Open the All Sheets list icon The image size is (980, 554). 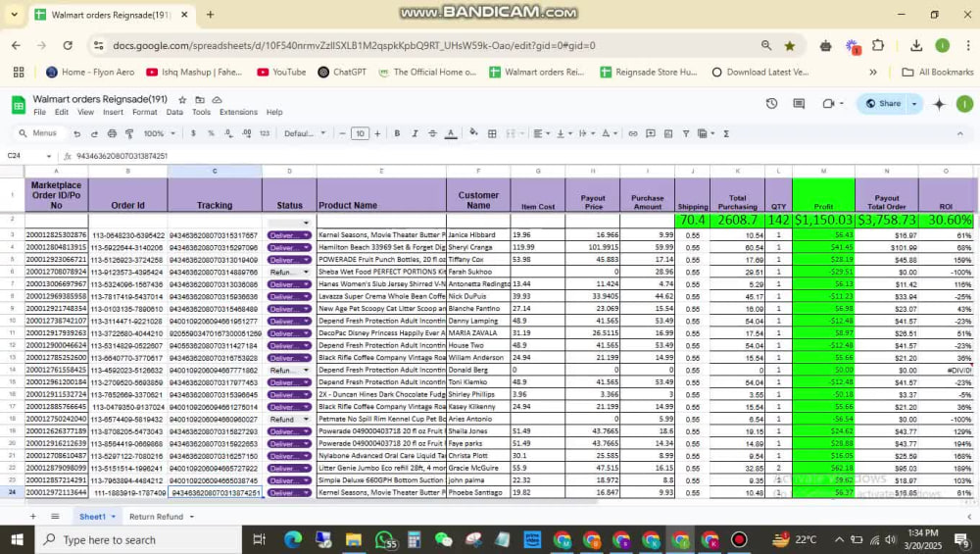pos(55,517)
